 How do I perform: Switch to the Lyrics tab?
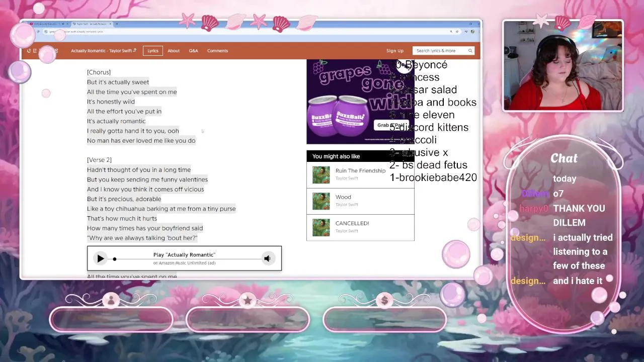(x=153, y=51)
